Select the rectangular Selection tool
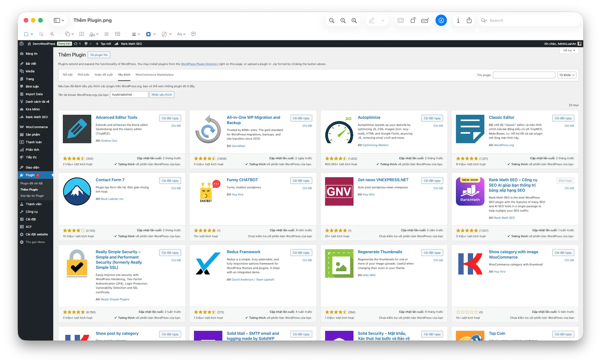This screenshot has height=364, width=601. 27,34
